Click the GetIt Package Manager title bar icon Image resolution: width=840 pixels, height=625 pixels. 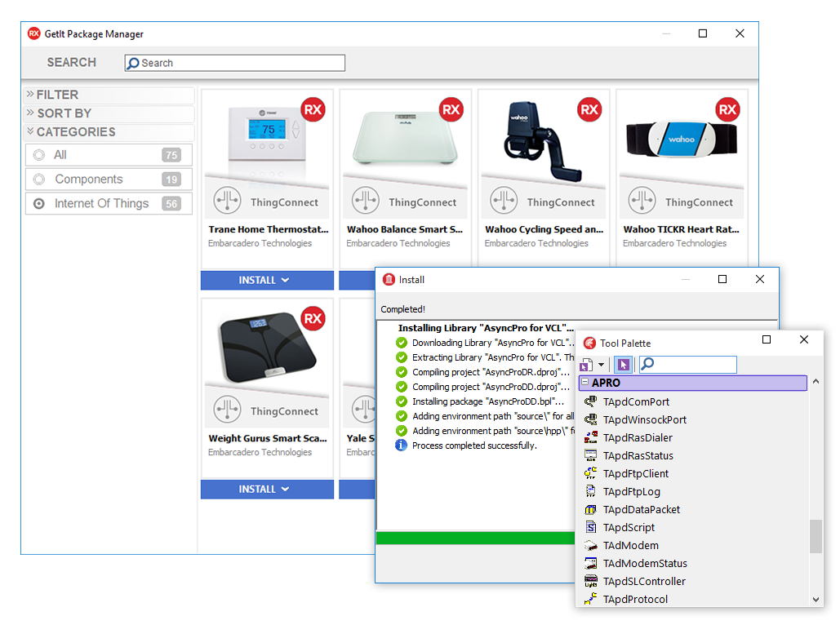point(33,33)
